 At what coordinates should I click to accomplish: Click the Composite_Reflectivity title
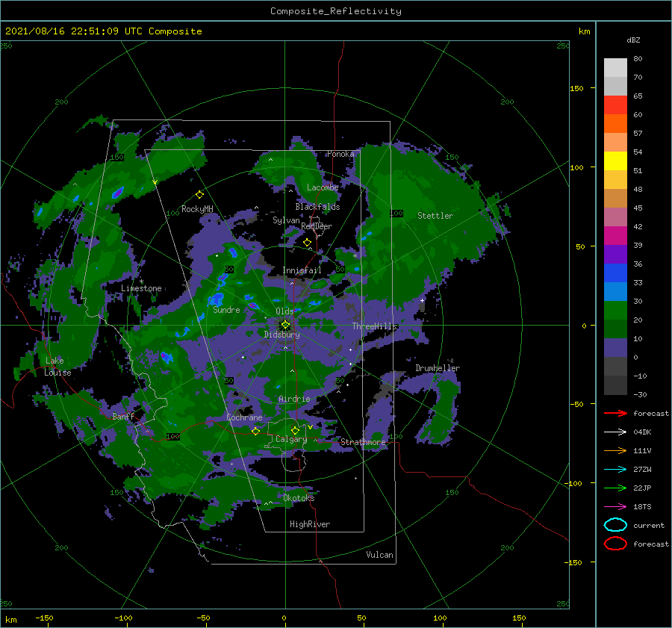click(x=336, y=11)
